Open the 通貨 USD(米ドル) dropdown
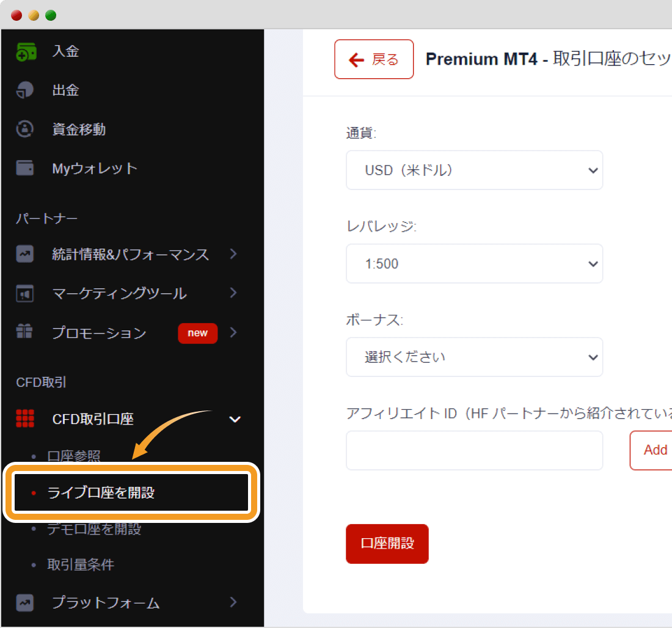672x628 pixels. tap(475, 170)
